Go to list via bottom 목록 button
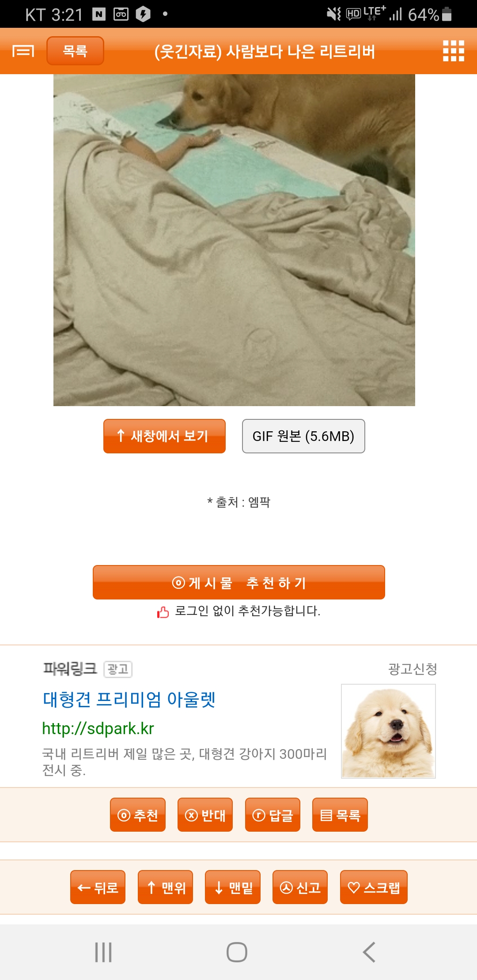Screen dimensions: 477x980 pyautogui.click(x=340, y=815)
